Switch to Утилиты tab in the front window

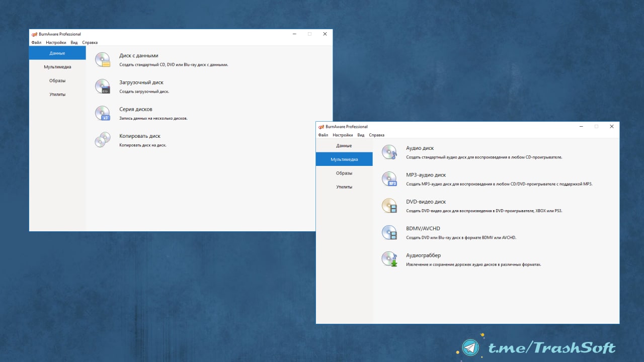344,187
